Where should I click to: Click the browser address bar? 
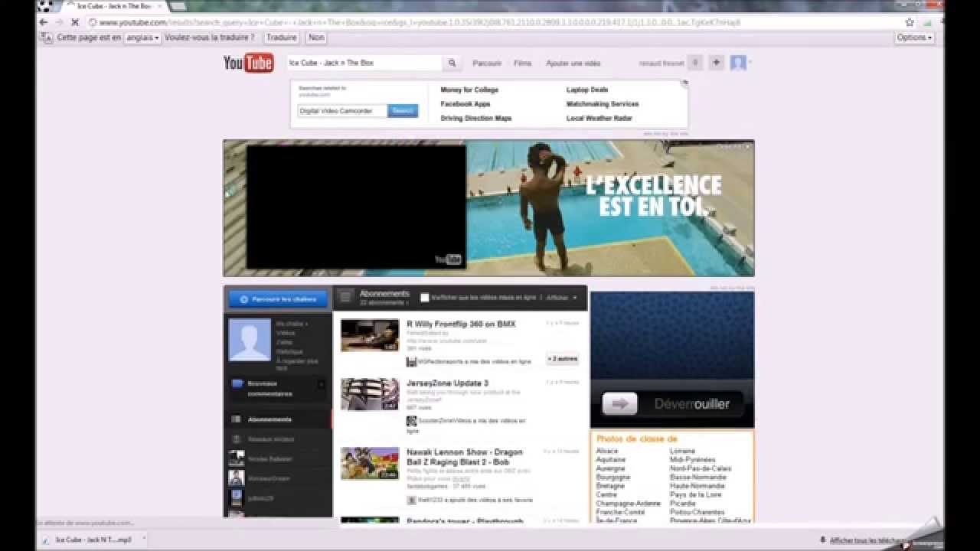coord(494,22)
